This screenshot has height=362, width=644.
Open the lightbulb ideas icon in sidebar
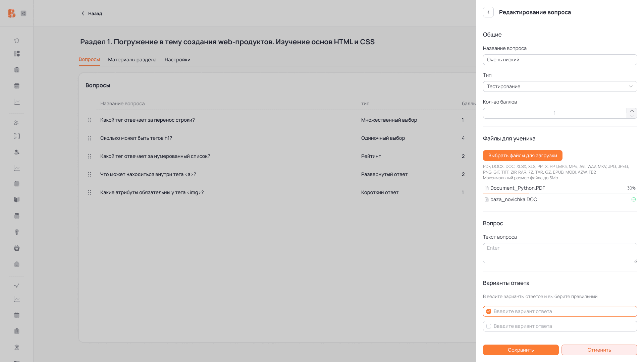tap(17, 232)
